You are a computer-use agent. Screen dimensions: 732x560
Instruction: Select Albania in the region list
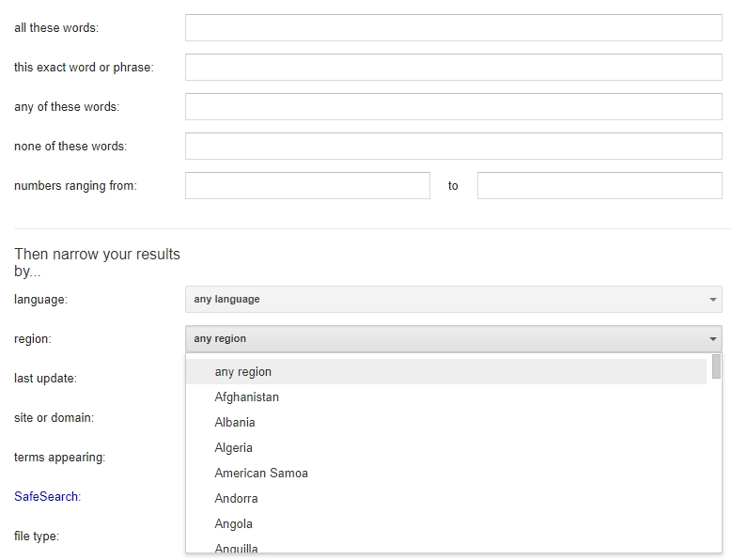pos(235,423)
